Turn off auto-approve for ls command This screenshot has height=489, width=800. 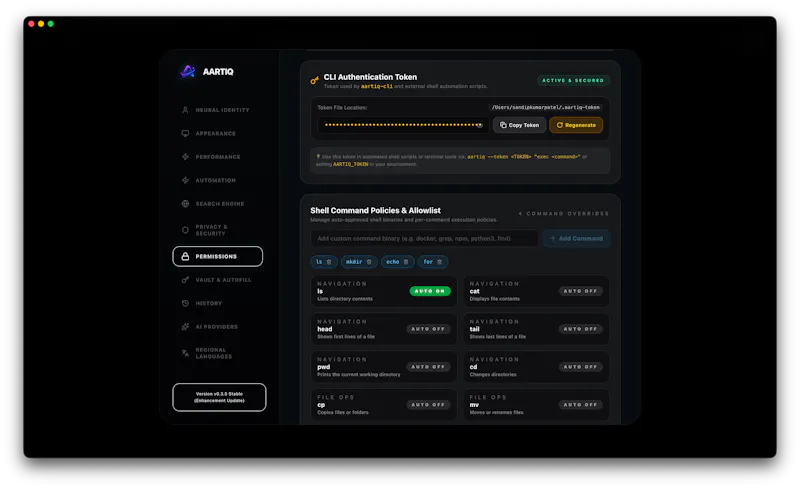(x=430, y=291)
